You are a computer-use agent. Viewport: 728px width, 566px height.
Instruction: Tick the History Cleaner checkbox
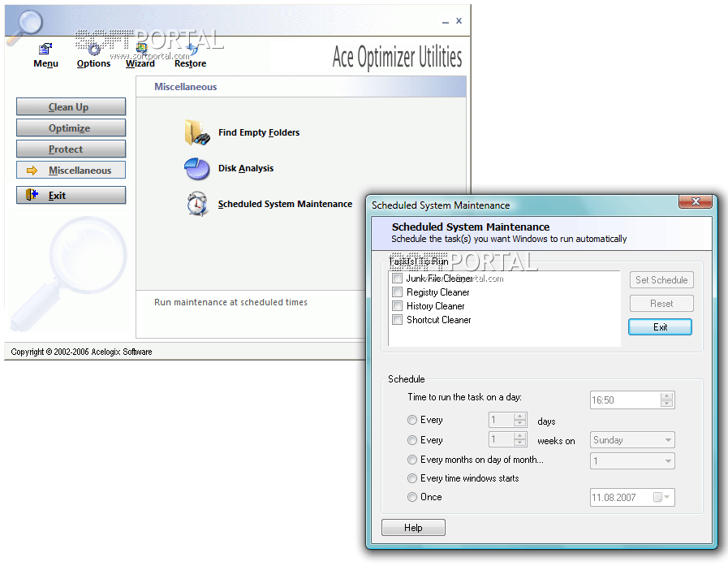[x=398, y=306]
